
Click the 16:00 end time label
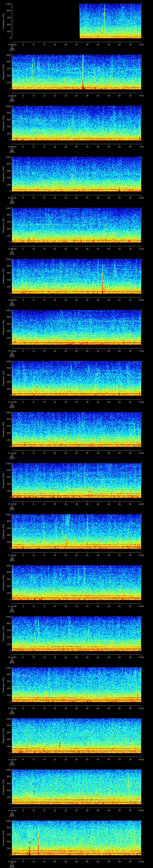click(141, 606)
